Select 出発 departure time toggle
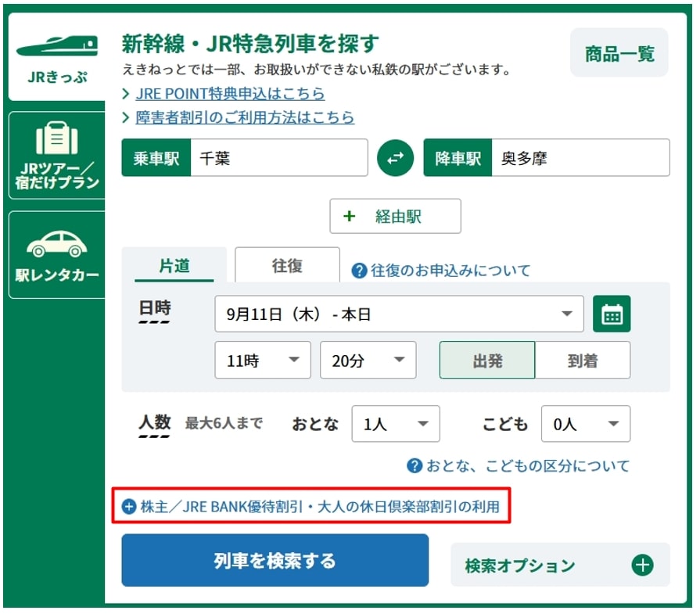 [x=487, y=361]
